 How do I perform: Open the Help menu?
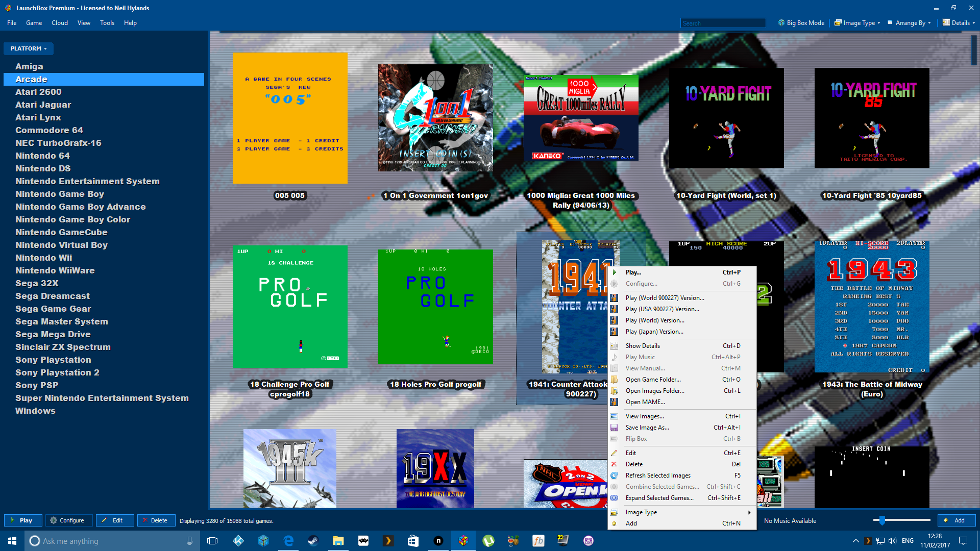click(x=130, y=23)
